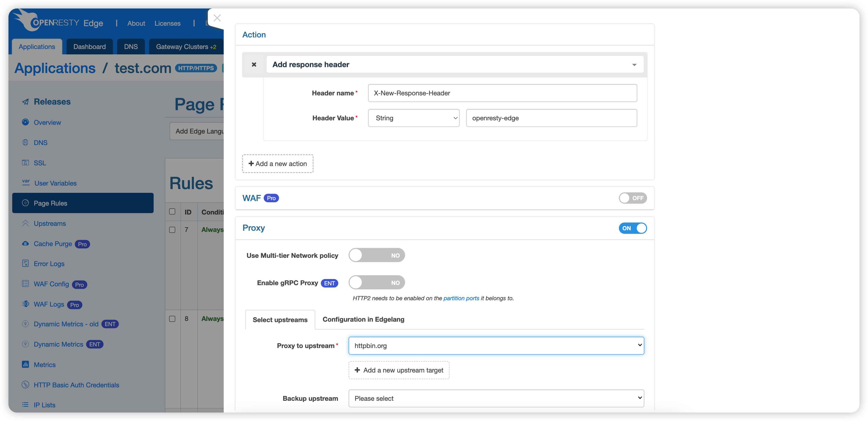Viewport: 868px width, 421px height.
Task: Open the Header Value String type dropdown
Action: (x=414, y=118)
